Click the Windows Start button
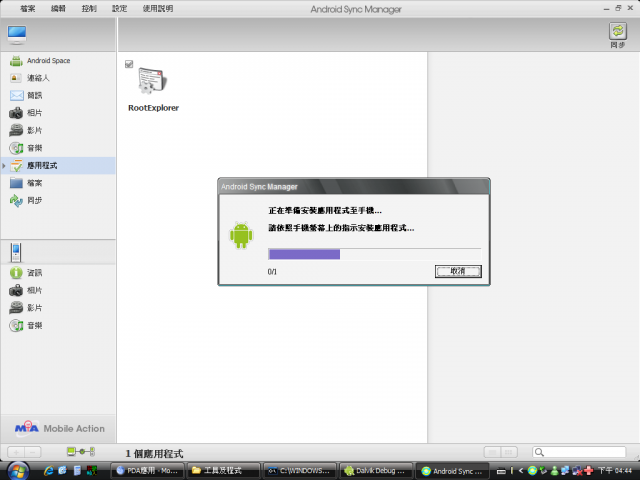 point(18,471)
